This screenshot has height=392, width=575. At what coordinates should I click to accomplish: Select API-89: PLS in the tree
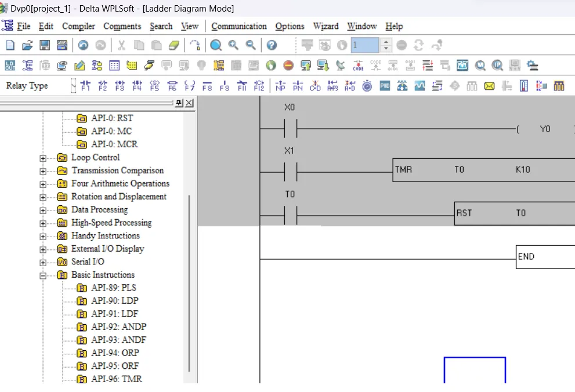click(114, 288)
